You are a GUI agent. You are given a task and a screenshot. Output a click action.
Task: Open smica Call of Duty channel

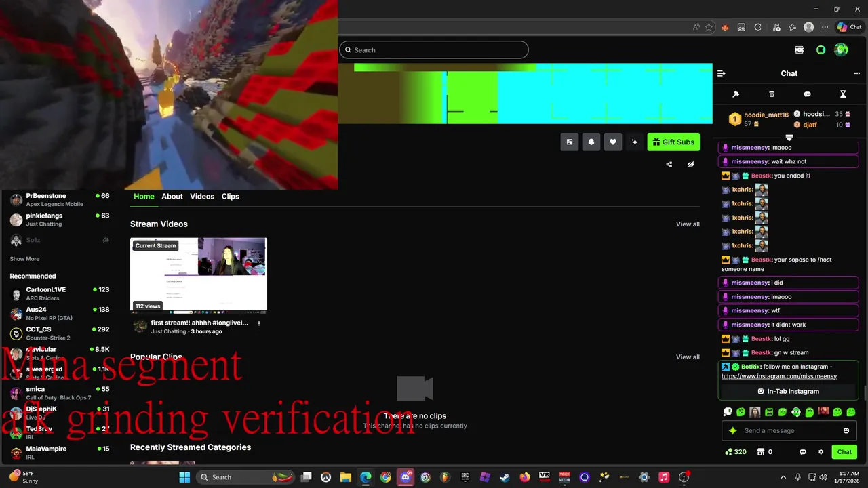coord(60,393)
